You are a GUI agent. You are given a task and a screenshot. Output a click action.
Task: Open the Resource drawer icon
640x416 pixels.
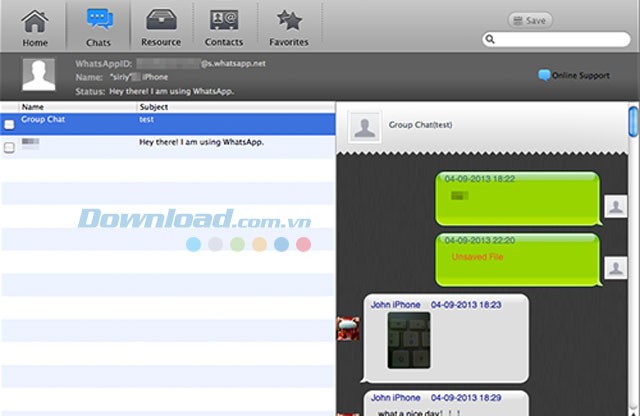pos(161,20)
